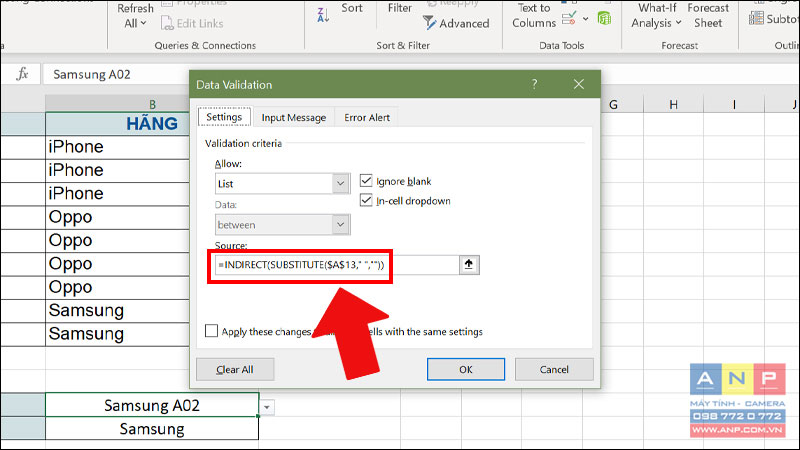Click the green Consolidate icon in Data Tools

(x=604, y=19)
